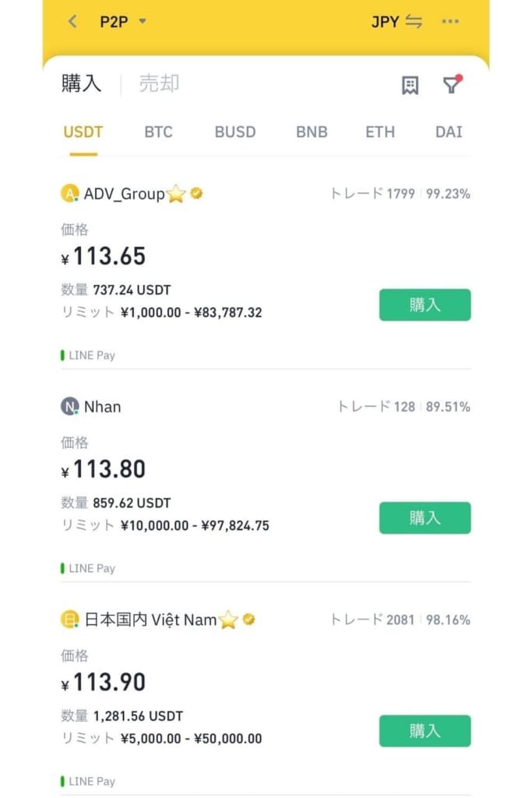Tap 日本国内 Việt Nam's green 購入 button
532x798 pixels.
click(425, 731)
